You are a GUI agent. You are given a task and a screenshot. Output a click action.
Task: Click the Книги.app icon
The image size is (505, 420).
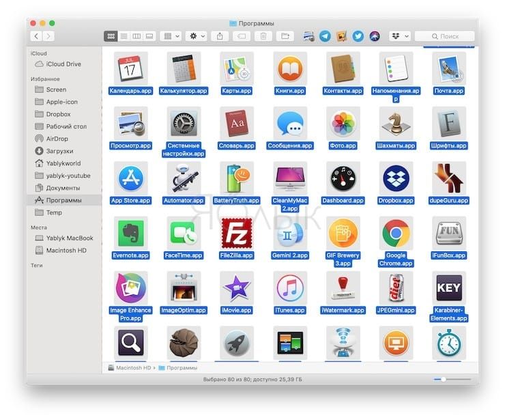290,68
